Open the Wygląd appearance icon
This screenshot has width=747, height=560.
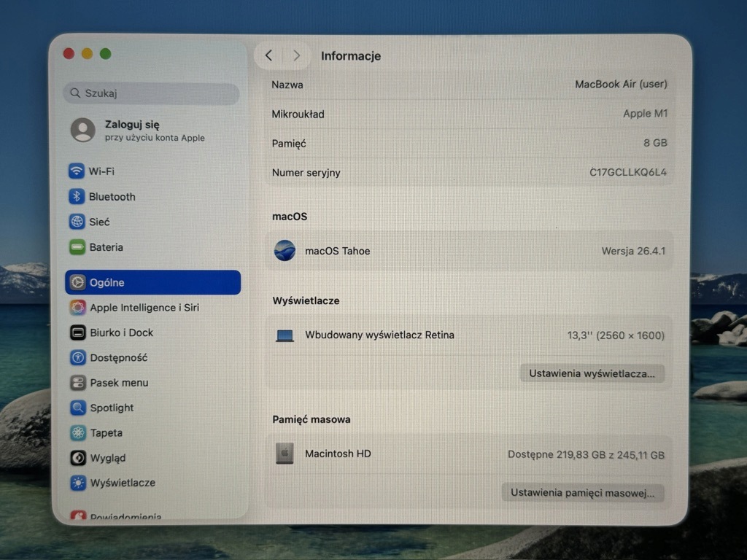click(x=78, y=458)
